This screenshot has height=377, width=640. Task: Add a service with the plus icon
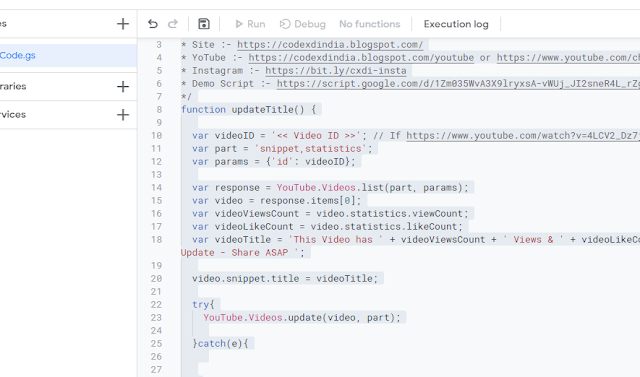coord(122,115)
